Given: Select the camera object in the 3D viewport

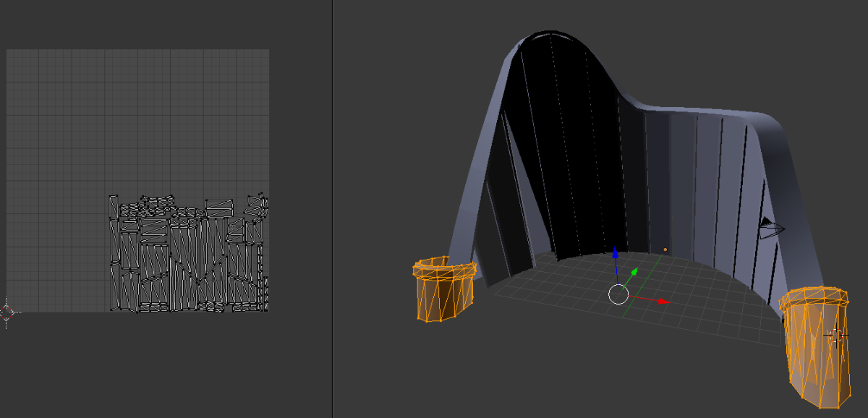Looking at the screenshot, I should click(771, 229).
